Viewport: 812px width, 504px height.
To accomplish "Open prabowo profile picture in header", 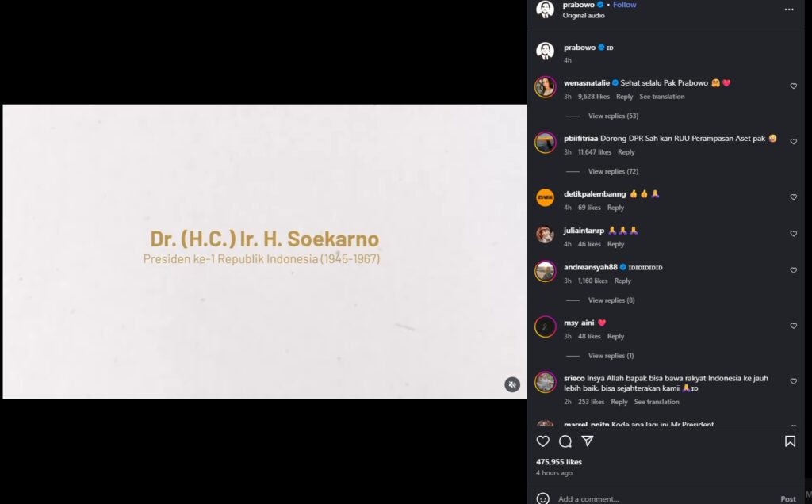I will [x=545, y=9].
